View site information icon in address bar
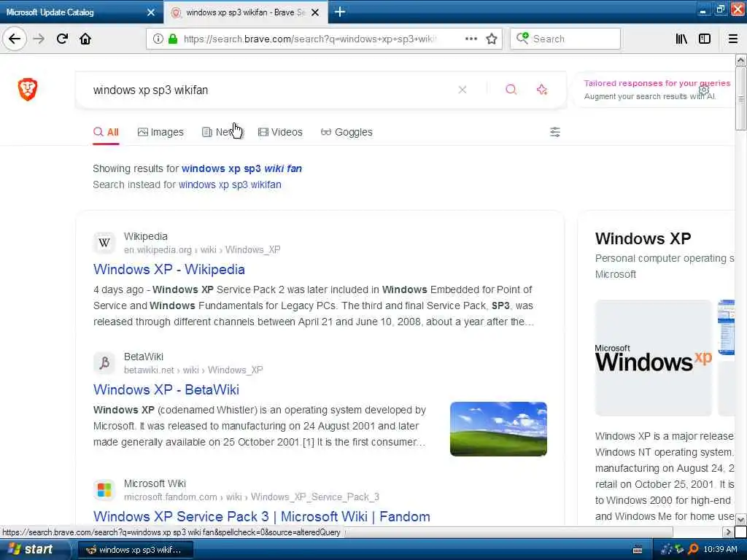The height and width of the screenshot is (560, 747). 158,39
